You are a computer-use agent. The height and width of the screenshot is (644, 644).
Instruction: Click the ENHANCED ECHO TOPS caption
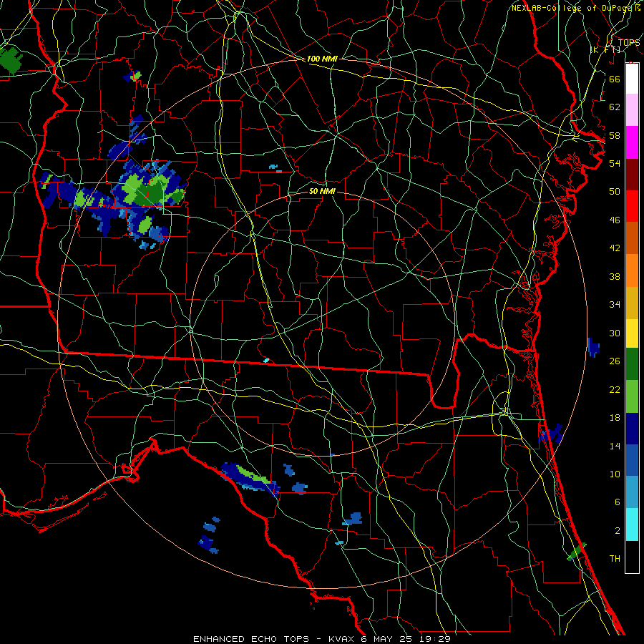[251, 639]
